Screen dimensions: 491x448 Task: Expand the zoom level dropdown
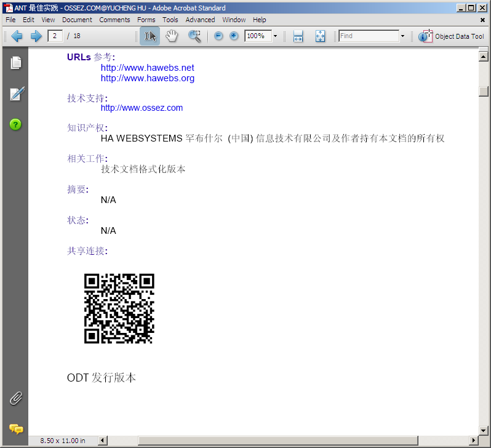(x=275, y=36)
